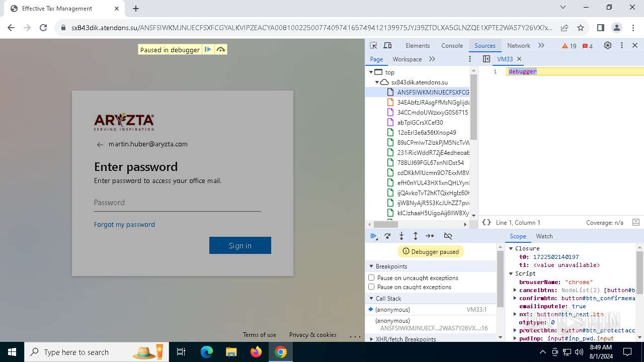644x362 pixels.
Task: Switch to the Console tab
Action: coord(452,45)
